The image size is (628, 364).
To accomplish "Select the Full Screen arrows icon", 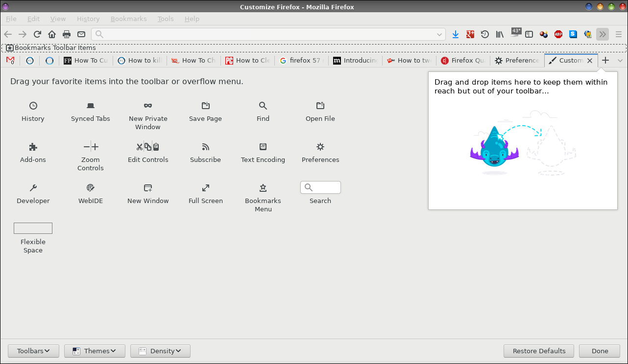I will pyautogui.click(x=206, y=188).
